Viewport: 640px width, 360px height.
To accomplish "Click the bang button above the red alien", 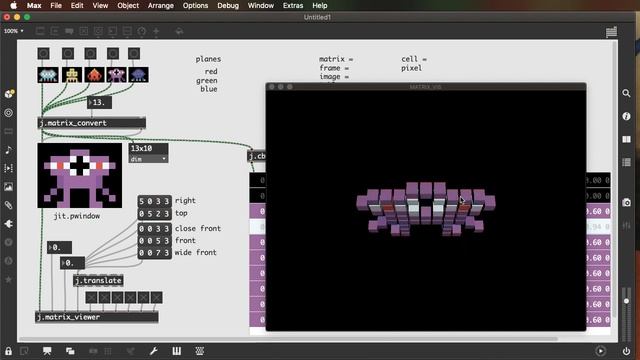I will pos(91,53).
